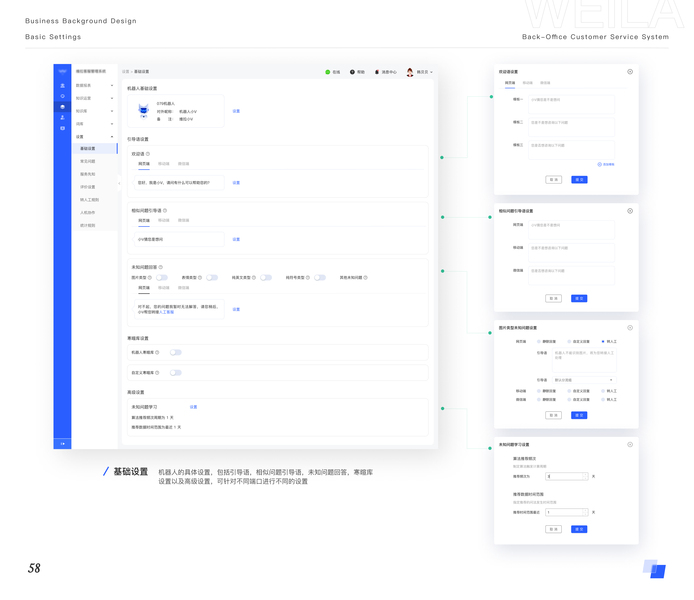Open the dropdown select in the image-type dialog
Screen dimensions: 694x600
[x=584, y=380]
